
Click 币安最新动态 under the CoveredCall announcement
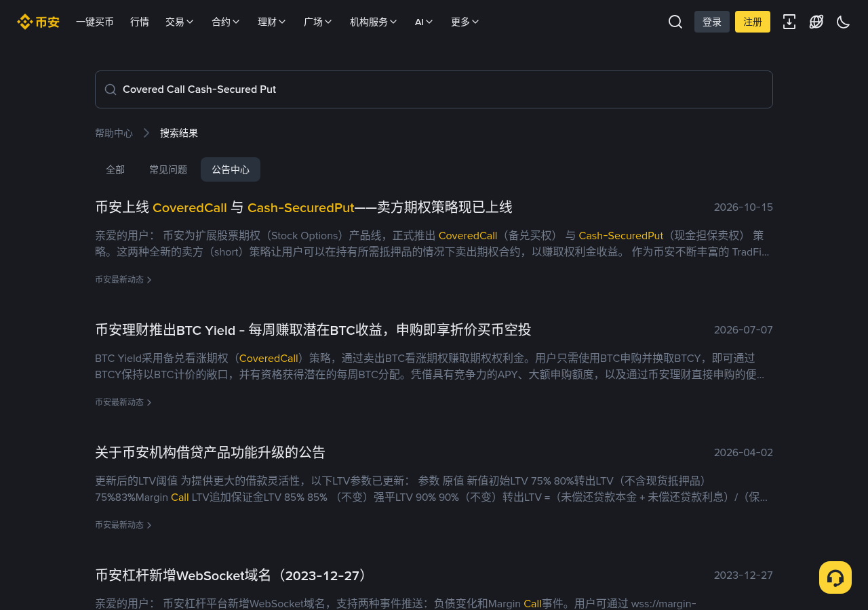[x=123, y=279]
